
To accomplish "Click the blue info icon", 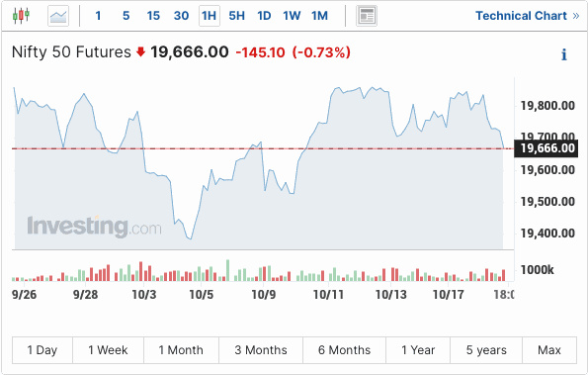I will (564, 54).
